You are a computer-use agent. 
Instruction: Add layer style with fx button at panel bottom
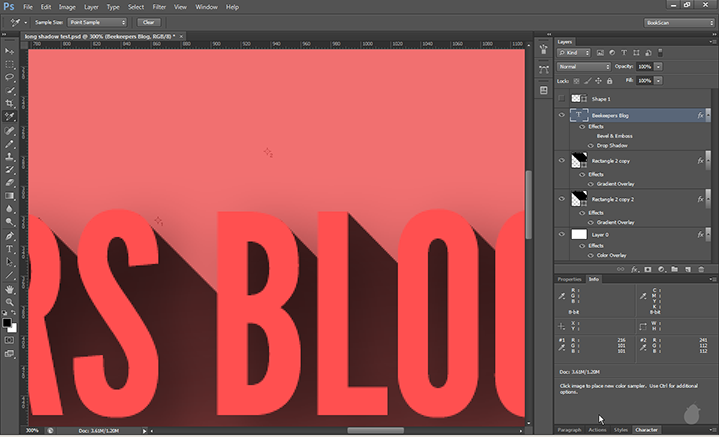pos(633,269)
